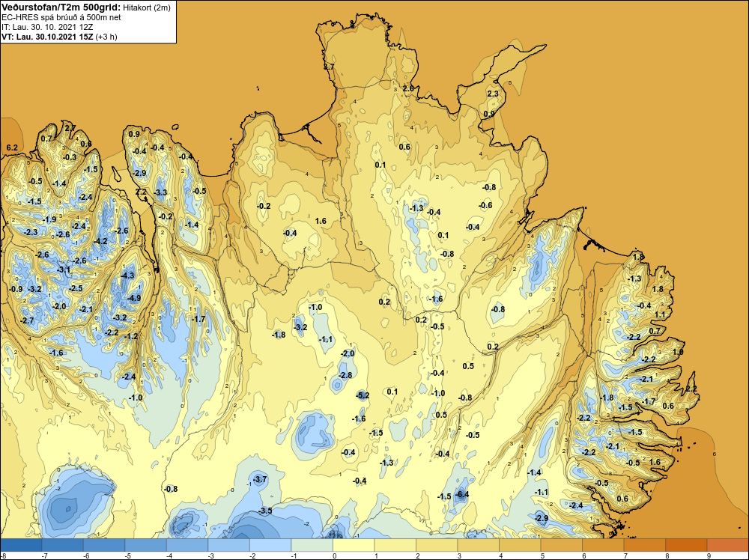Select legend swatch between -2 and -1
The height and width of the screenshot is (560, 749).
pyautogui.click(x=270, y=545)
